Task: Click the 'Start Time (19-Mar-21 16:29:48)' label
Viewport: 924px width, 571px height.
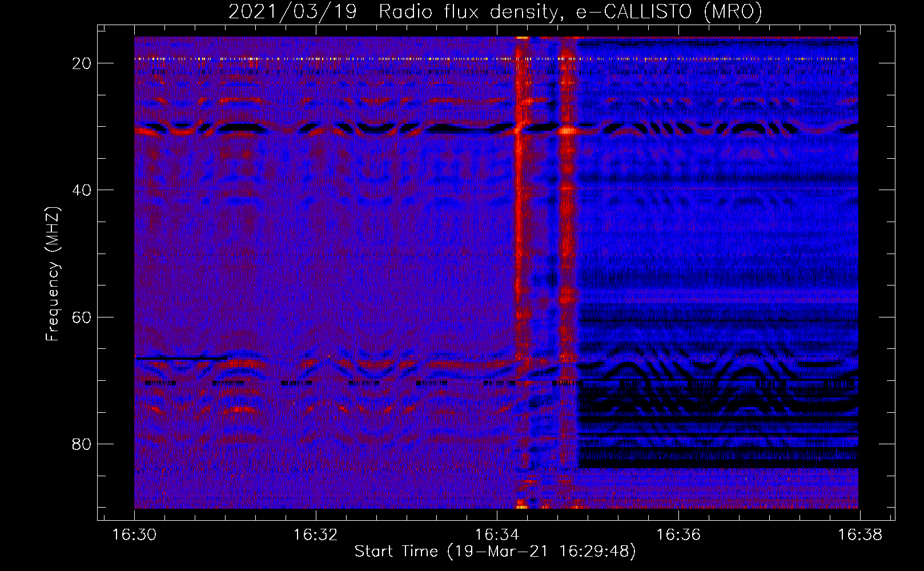Action: (x=495, y=552)
